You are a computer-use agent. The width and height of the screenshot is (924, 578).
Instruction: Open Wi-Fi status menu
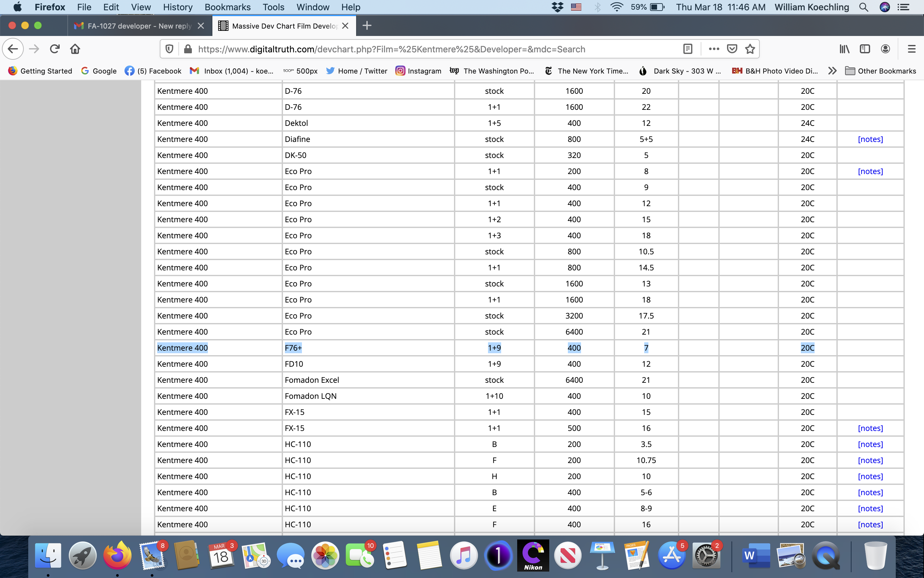(x=617, y=7)
